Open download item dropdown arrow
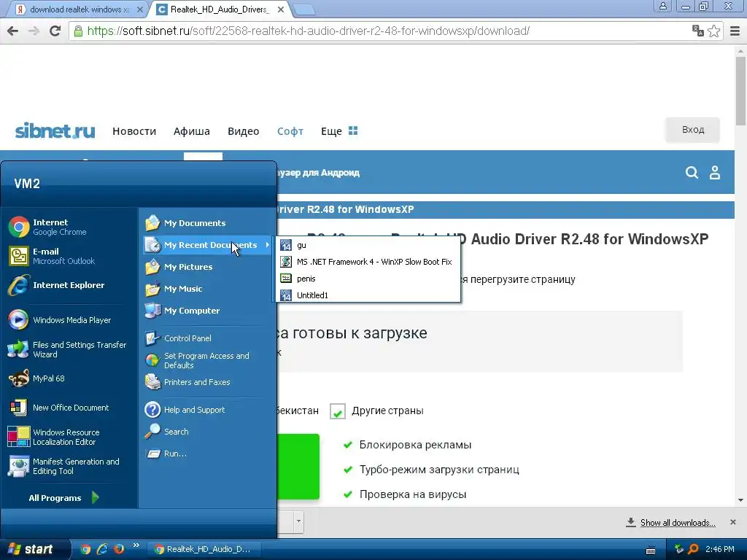This screenshot has height=560, width=747. 298,521
